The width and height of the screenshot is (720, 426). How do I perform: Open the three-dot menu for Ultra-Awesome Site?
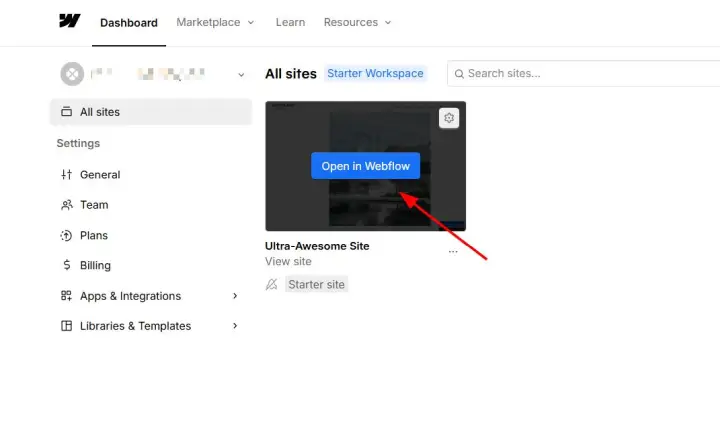coord(453,253)
